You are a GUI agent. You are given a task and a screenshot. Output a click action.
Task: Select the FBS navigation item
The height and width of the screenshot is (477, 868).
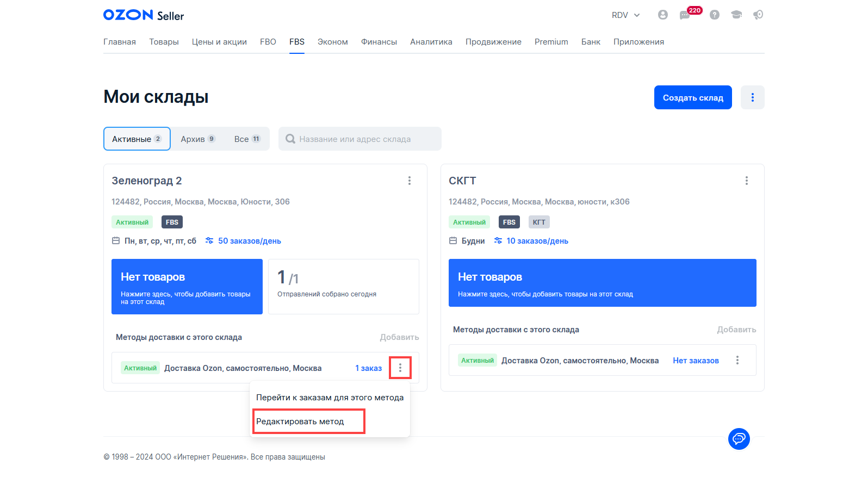(x=297, y=42)
